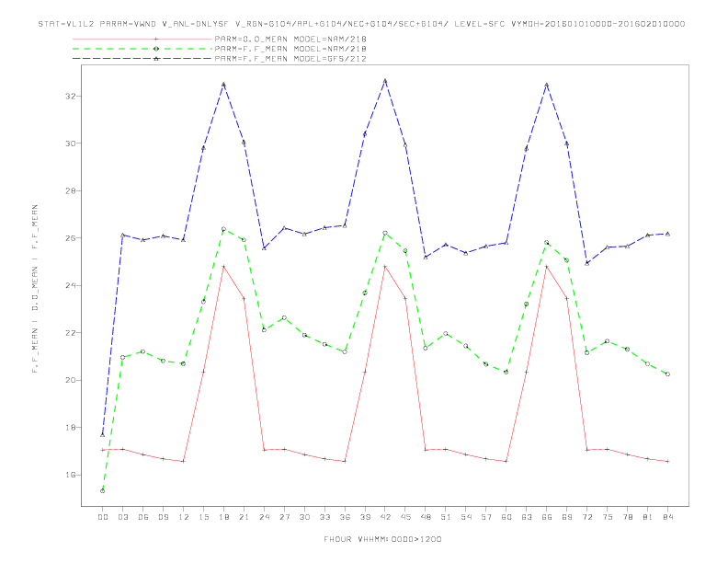The height and width of the screenshot is (563, 728).
Task: Select green legend entry PARM=F.F_MEAN MODEL=NAM/218
Action: coord(290,49)
